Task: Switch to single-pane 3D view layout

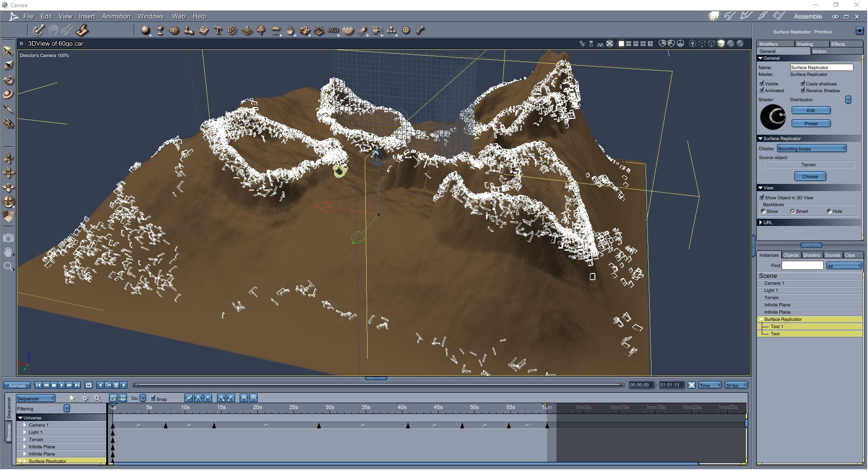Action: click(x=621, y=44)
